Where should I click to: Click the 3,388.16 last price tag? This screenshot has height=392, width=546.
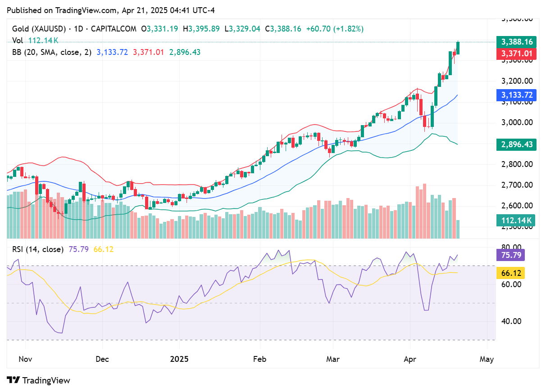(x=516, y=42)
